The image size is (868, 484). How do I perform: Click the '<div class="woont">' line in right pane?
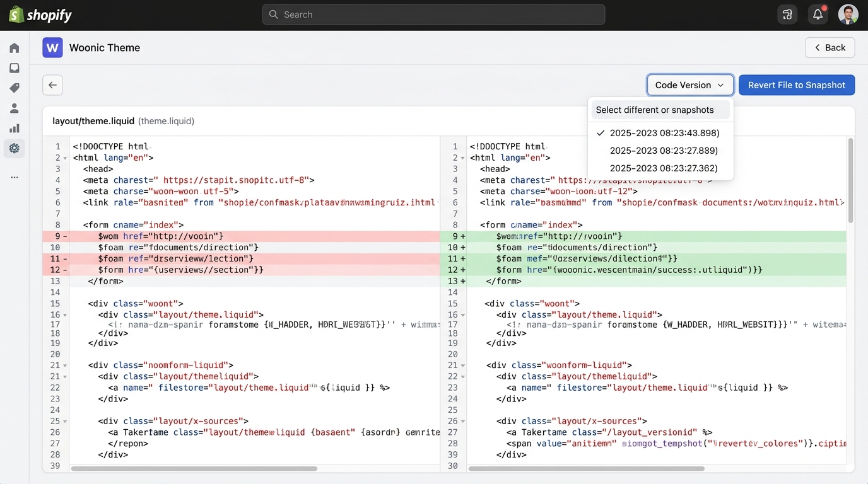coord(532,304)
